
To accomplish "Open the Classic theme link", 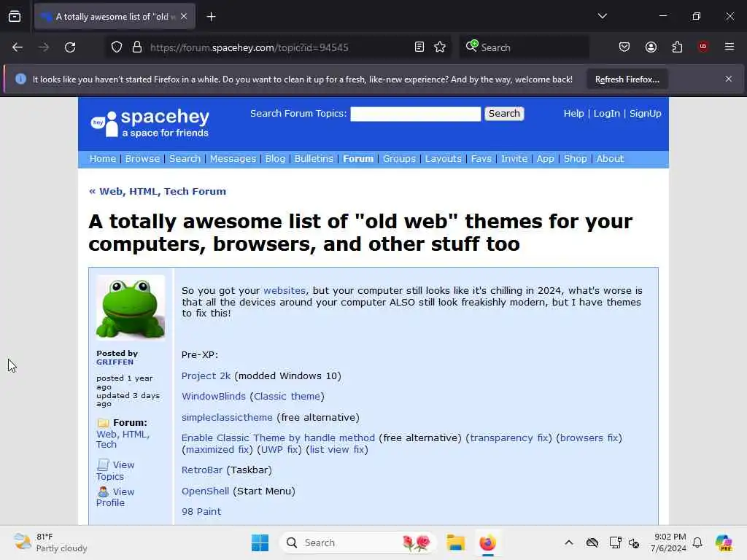I will 287,396.
